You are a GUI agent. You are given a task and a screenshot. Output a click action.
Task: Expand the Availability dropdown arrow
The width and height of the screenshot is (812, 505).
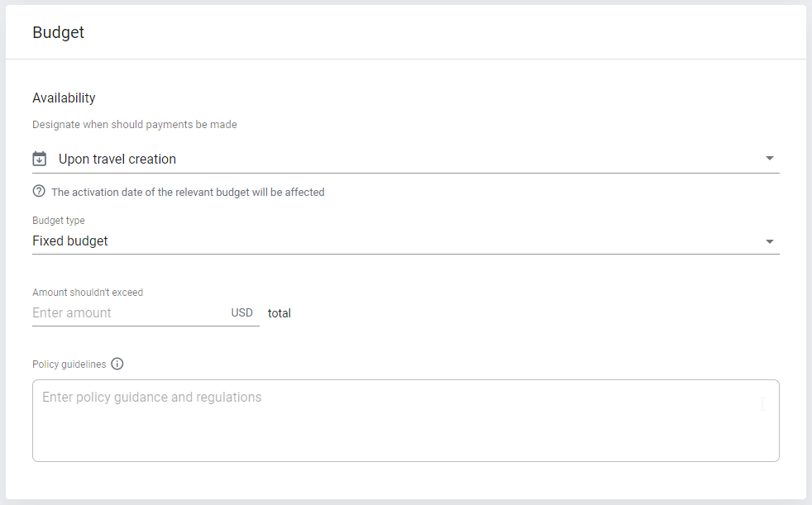click(x=770, y=159)
